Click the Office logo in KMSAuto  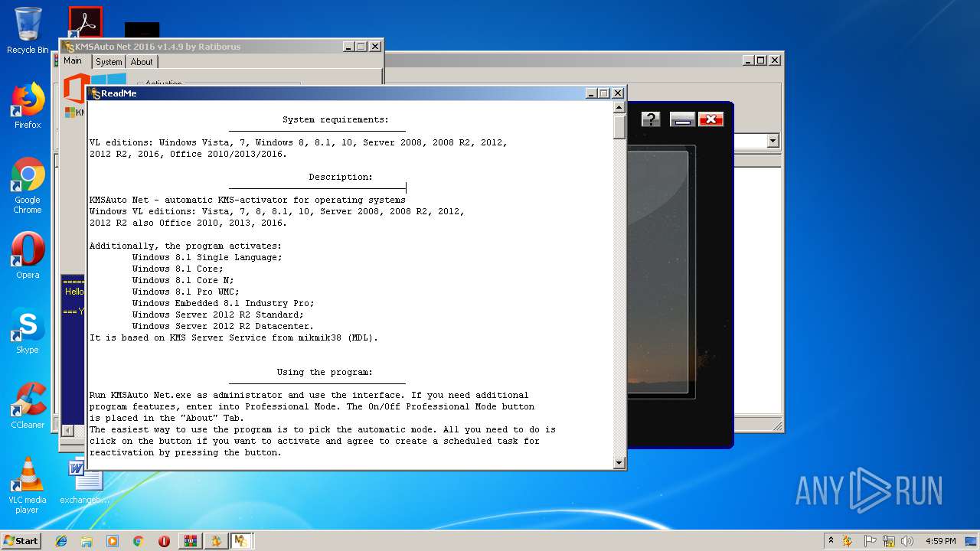pyautogui.click(x=73, y=87)
